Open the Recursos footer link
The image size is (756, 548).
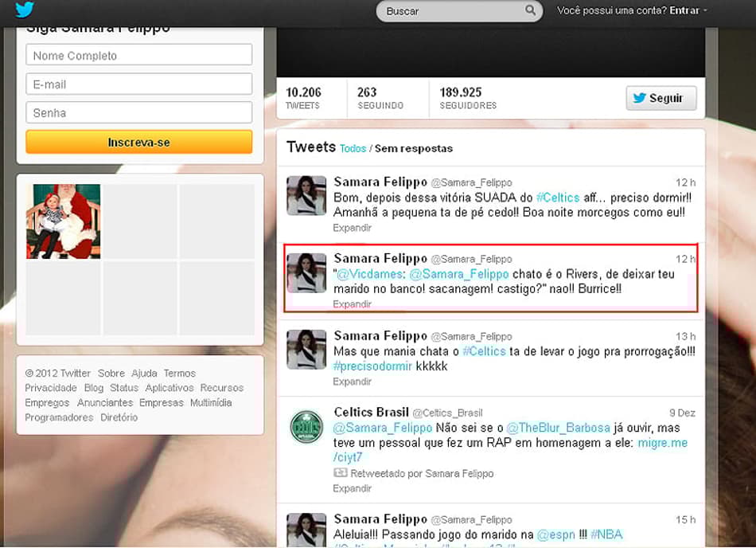(x=222, y=388)
